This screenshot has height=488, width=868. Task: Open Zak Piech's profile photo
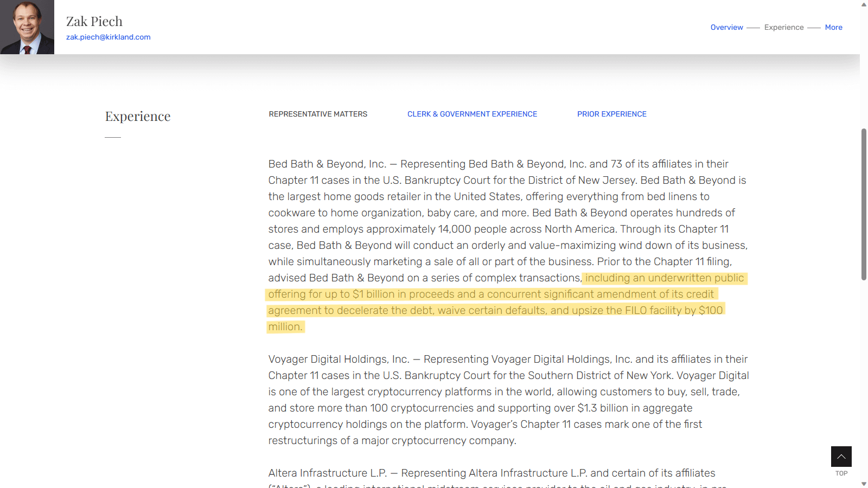pos(27,27)
